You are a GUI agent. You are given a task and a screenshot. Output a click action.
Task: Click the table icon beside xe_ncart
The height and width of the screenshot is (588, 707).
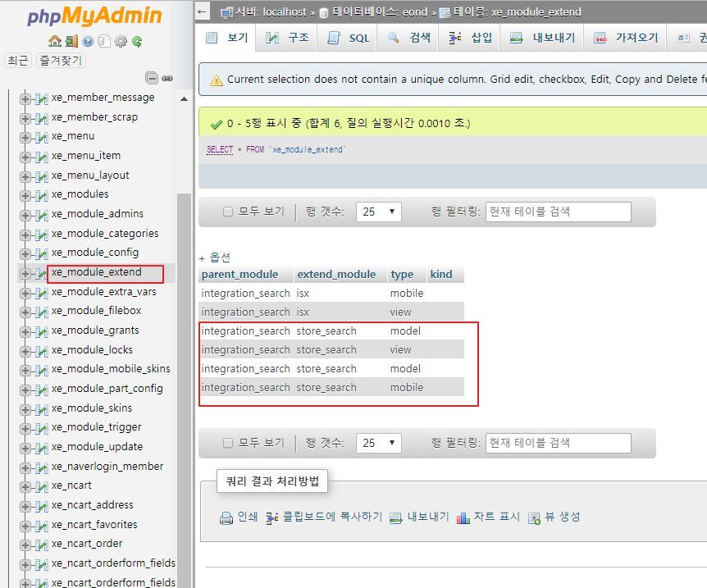(x=42, y=486)
